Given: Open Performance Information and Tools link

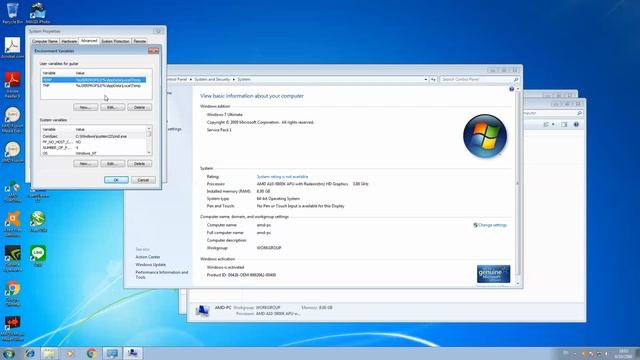Looking at the screenshot, I should pos(162,274).
